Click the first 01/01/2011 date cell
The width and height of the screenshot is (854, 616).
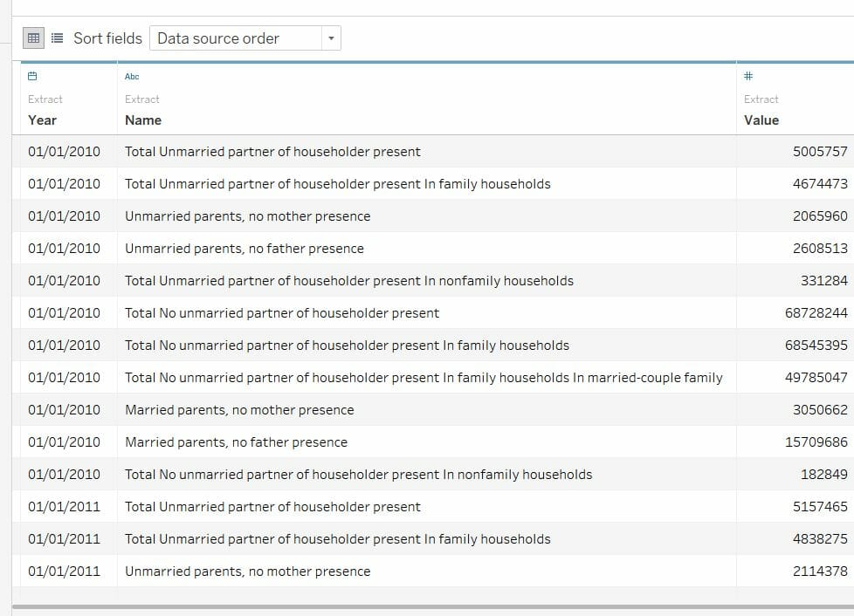(x=65, y=507)
